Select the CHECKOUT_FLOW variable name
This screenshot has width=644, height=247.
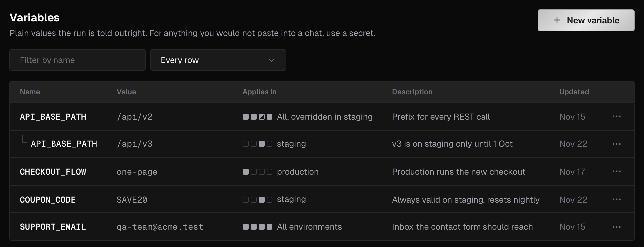53,172
